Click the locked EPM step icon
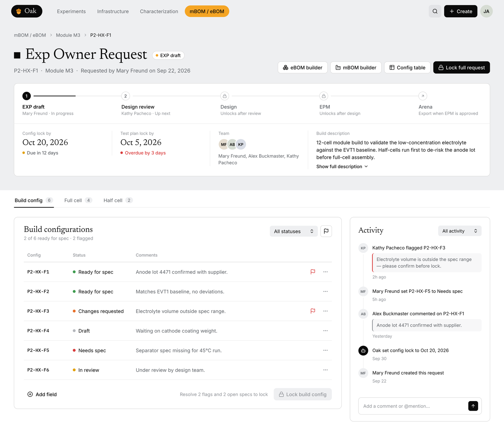The height and width of the screenshot is (441, 504). point(324,96)
